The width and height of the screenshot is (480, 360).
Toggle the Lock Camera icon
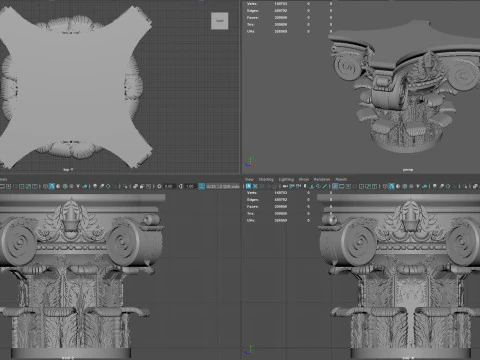pyautogui.click(x=255, y=186)
